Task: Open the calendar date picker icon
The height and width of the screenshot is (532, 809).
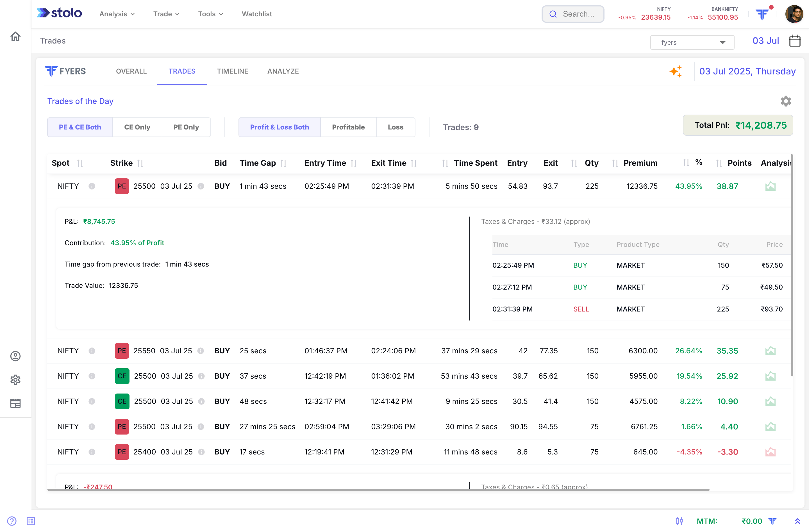Action: (x=795, y=41)
